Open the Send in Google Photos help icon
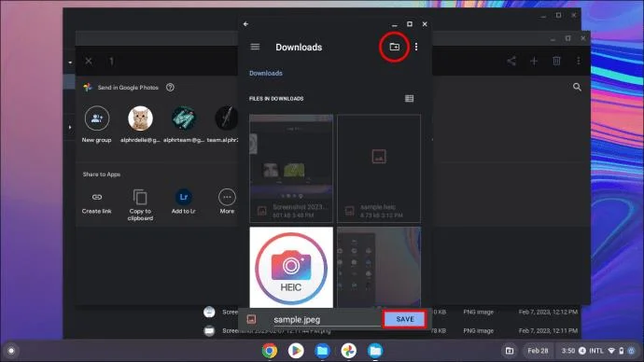The width and height of the screenshot is (644, 362). point(170,88)
